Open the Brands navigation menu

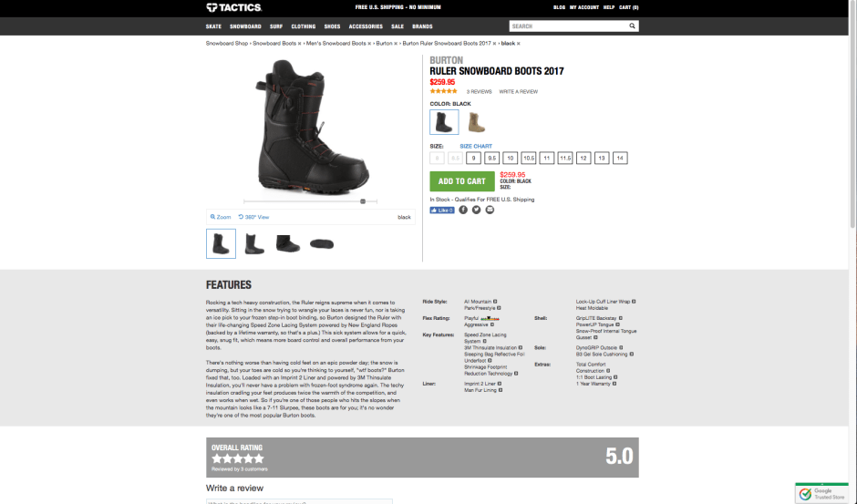[x=422, y=26]
